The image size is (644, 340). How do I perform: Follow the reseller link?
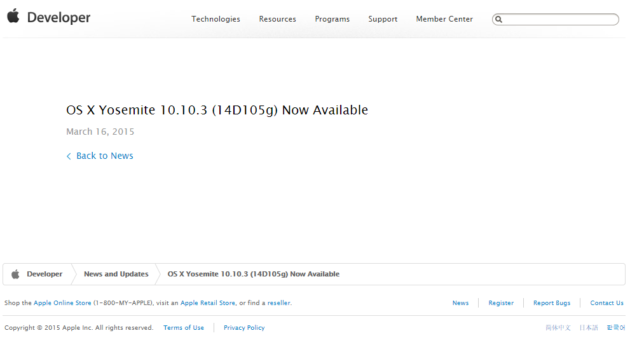point(279,303)
